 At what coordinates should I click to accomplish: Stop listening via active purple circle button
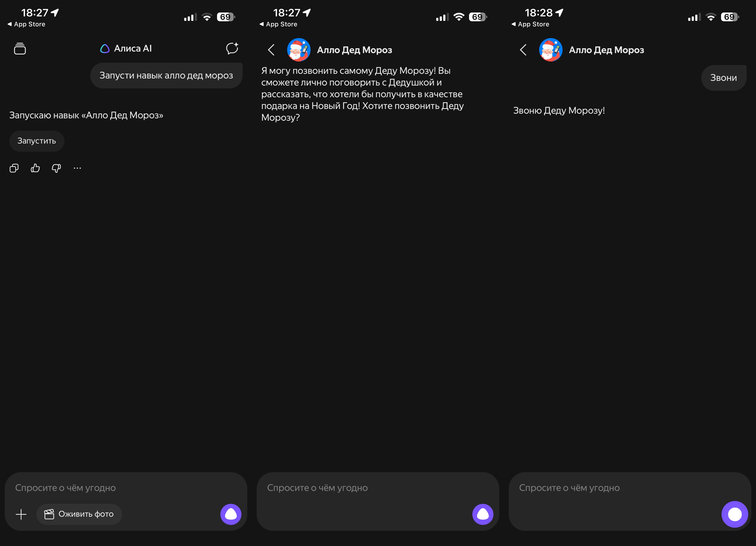734,514
